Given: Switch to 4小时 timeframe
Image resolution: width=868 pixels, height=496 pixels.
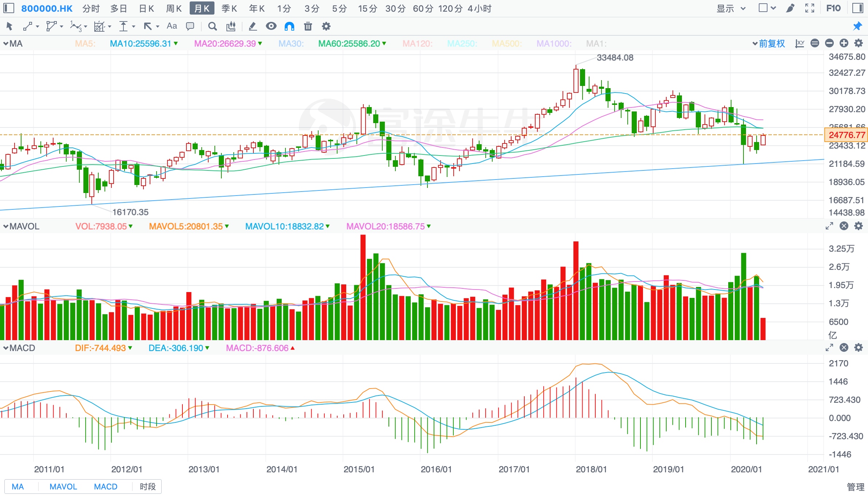Looking at the screenshot, I should [x=480, y=8].
